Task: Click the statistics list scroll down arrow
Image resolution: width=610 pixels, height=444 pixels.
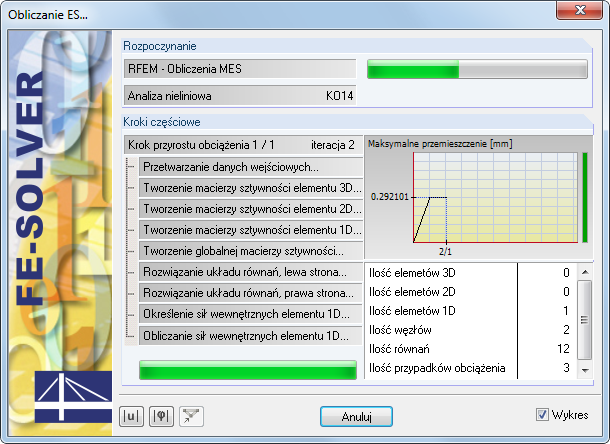Action: coord(585,370)
